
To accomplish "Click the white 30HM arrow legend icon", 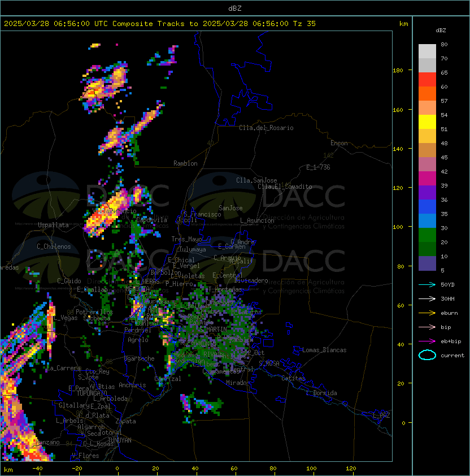I will point(427,298).
